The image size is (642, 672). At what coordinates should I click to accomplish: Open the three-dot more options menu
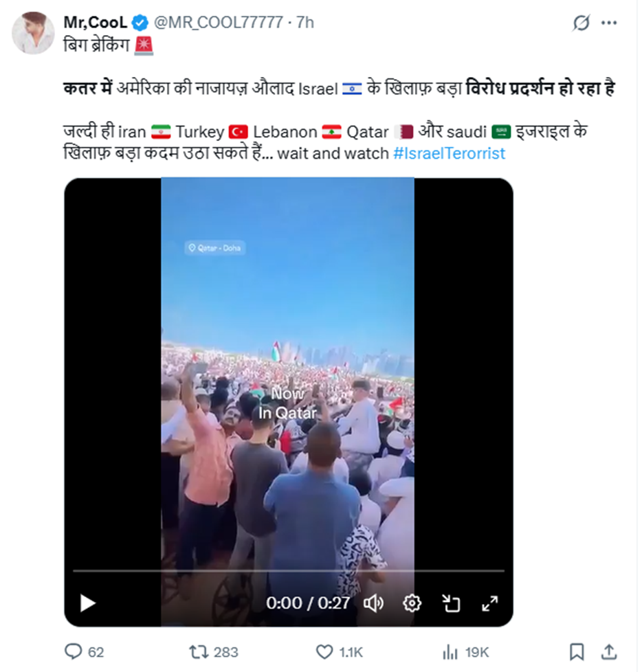(x=608, y=23)
